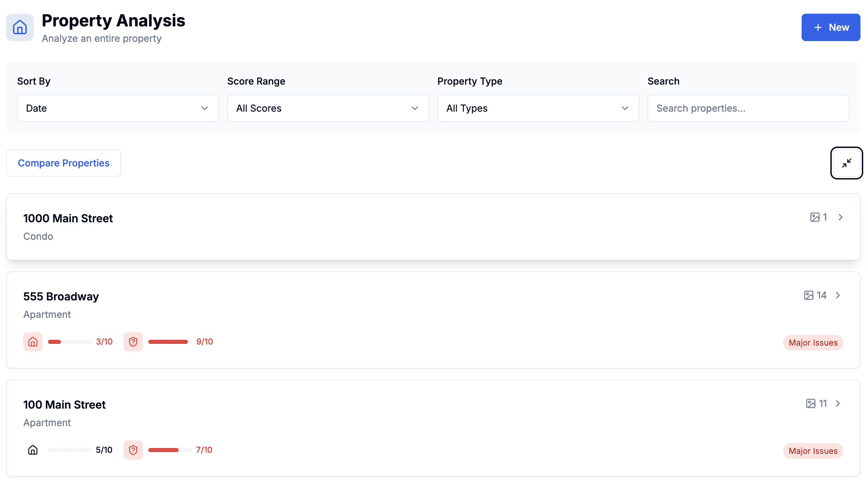Click the Apartment label under 555 Broadway
The height and width of the screenshot is (485, 868).
[47, 314]
